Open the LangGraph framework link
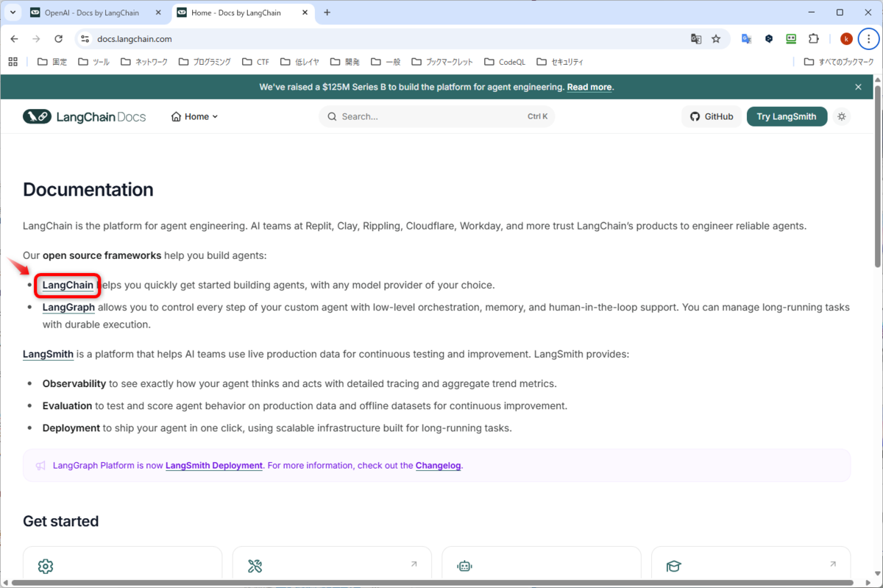The image size is (883, 588). click(x=68, y=307)
